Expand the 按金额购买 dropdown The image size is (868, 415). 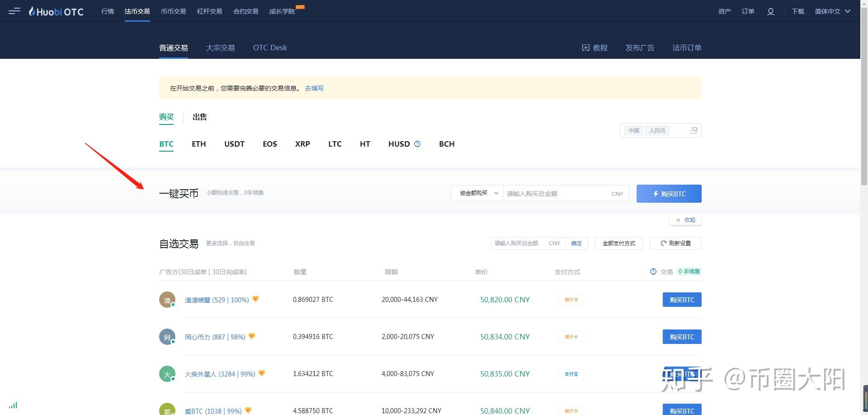point(477,193)
